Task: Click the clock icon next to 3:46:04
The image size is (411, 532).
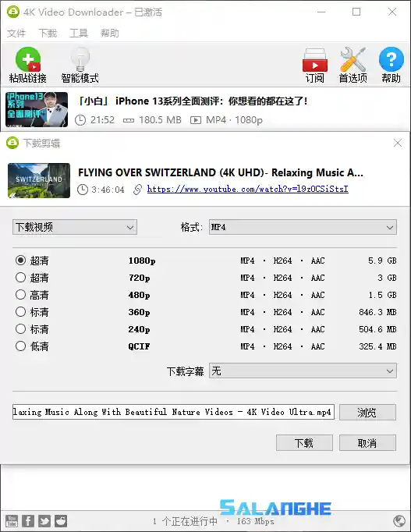Action: (83, 190)
